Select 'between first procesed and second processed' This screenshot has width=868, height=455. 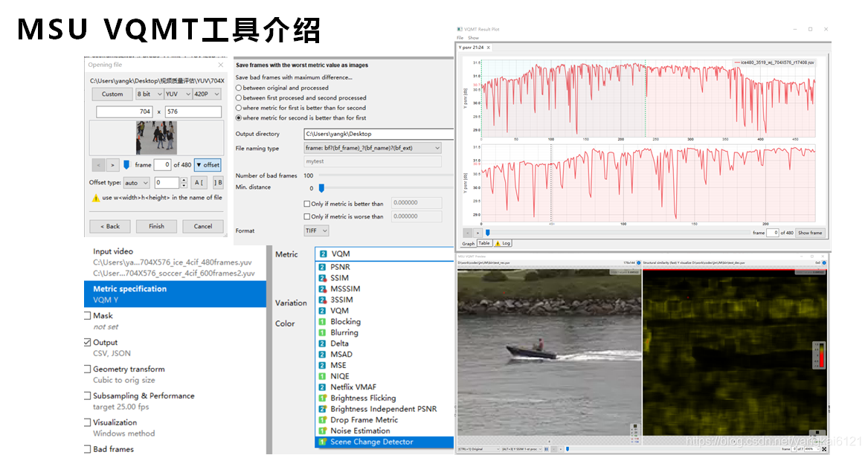click(239, 98)
